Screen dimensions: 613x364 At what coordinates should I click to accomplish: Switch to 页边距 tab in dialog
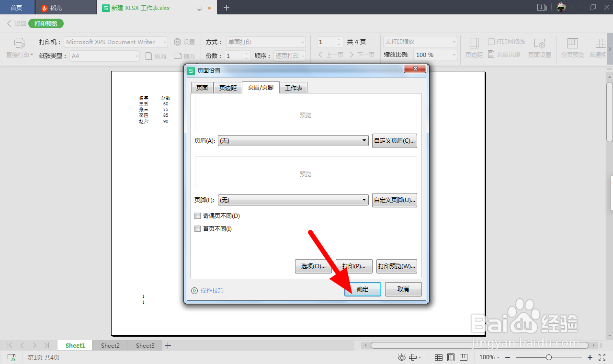(228, 88)
